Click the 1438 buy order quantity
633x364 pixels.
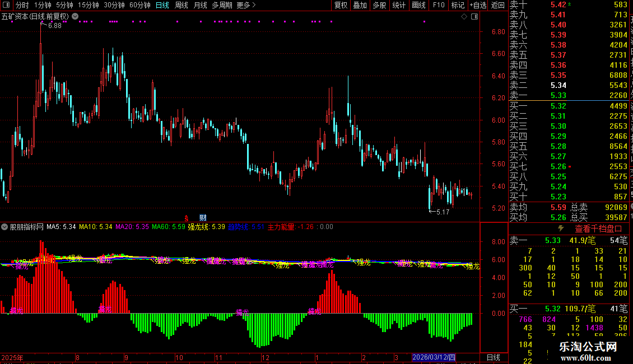pyautogui.click(x=594, y=328)
